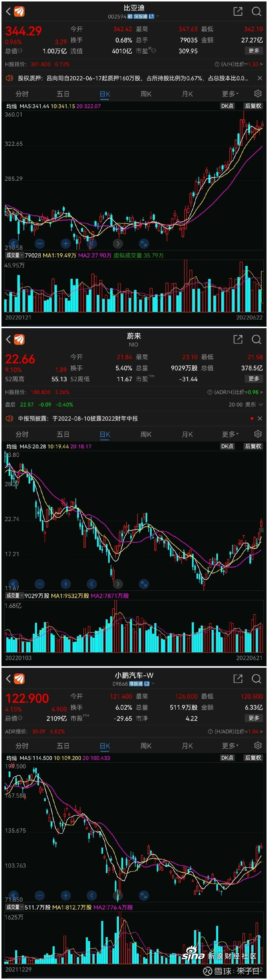Switch 后复权 adjustment on 小鹏汽车 chart
The image size is (268, 980).
253,758
